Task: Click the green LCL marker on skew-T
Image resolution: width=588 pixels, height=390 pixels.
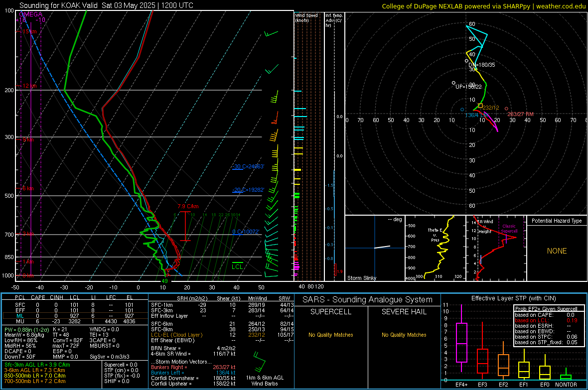Action: click(237, 266)
